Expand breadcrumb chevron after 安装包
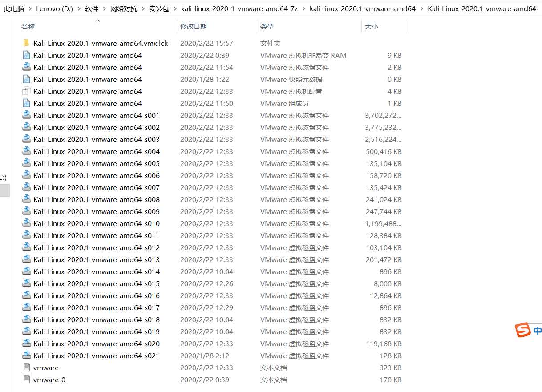This screenshot has width=542, height=392. 175,8
